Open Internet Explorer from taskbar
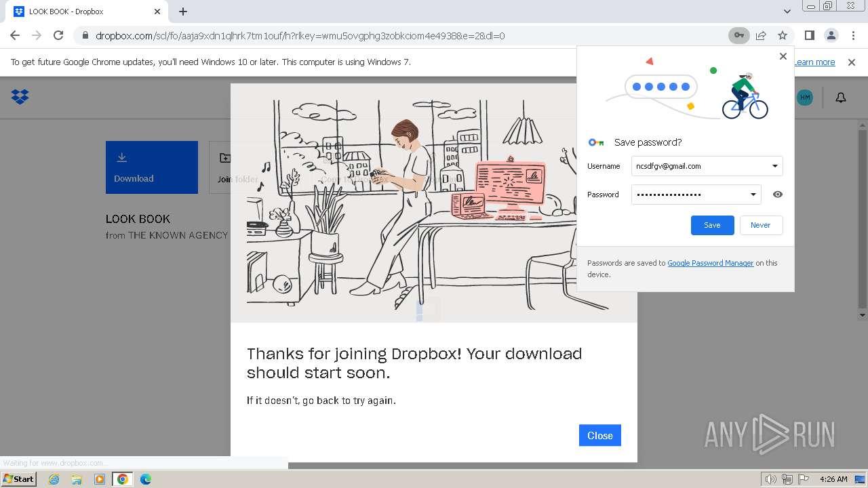Viewport: 868px width, 488px height. click(54, 479)
